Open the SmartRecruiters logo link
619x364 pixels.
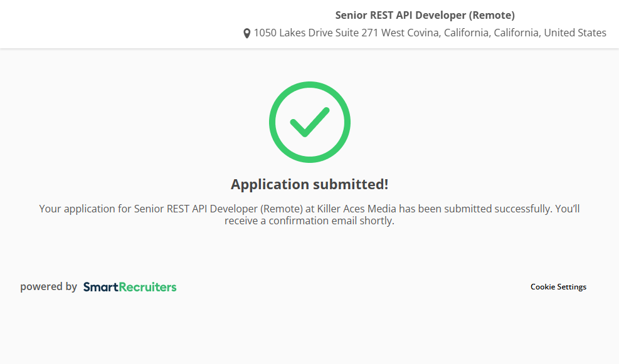pos(130,287)
